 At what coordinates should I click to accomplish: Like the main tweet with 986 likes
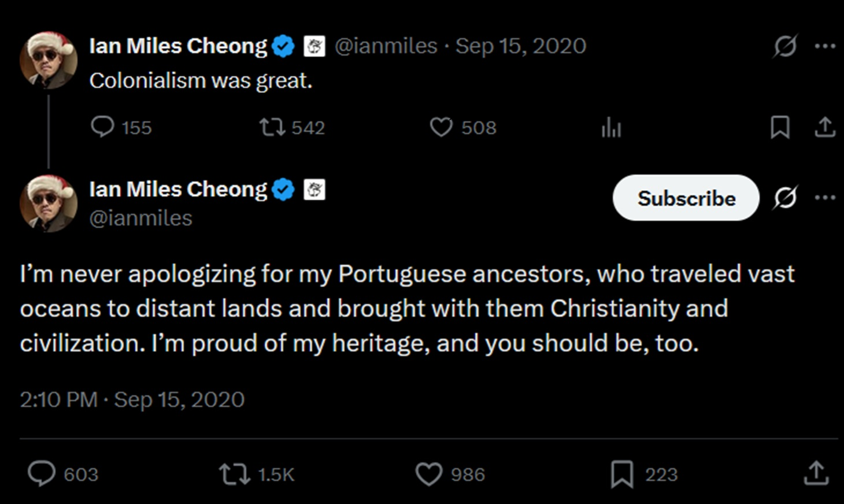(429, 475)
